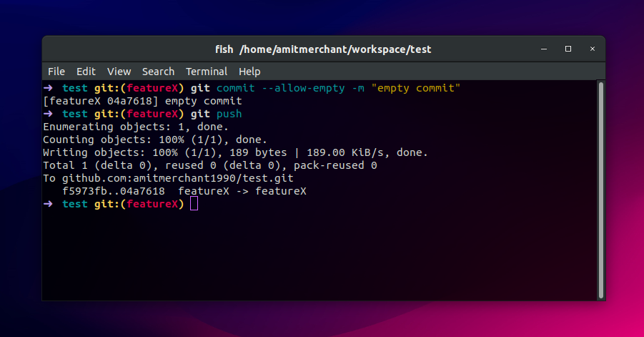Open the Terminal menu
Image resolution: width=644 pixels, height=337 pixels.
(207, 72)
